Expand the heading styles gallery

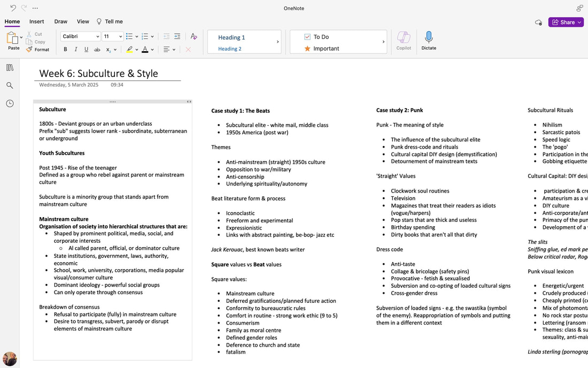277,42
